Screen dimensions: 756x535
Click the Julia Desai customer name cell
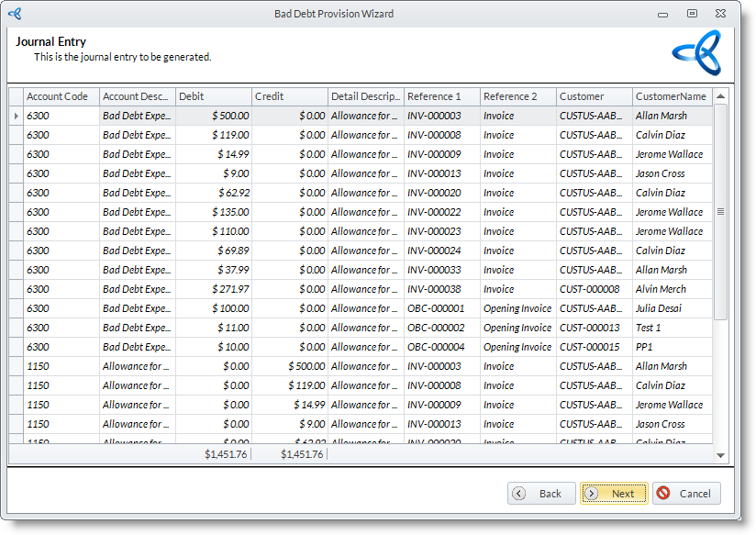point(671,308)
